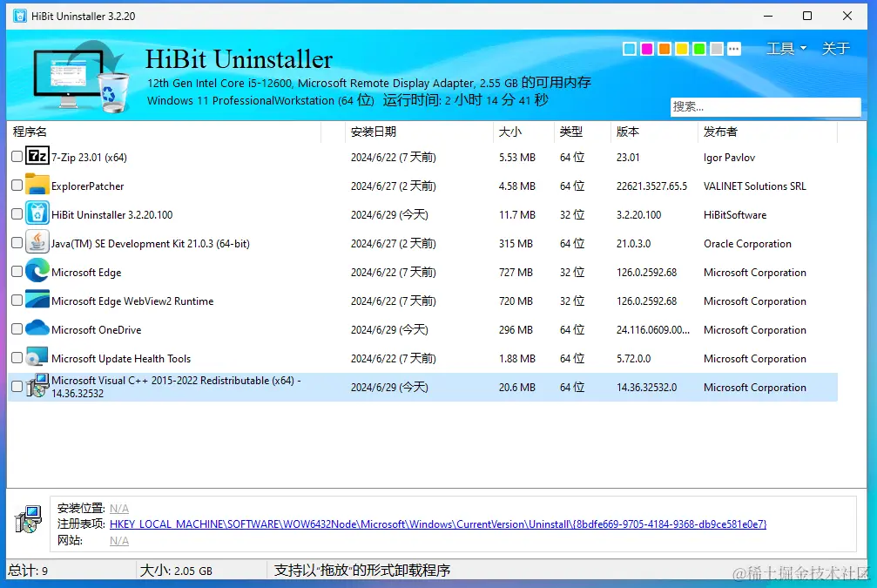The width and height of the screenshot is (877, 588).
Task: Sort by the 类型 column header
Action: coord(583,132)
